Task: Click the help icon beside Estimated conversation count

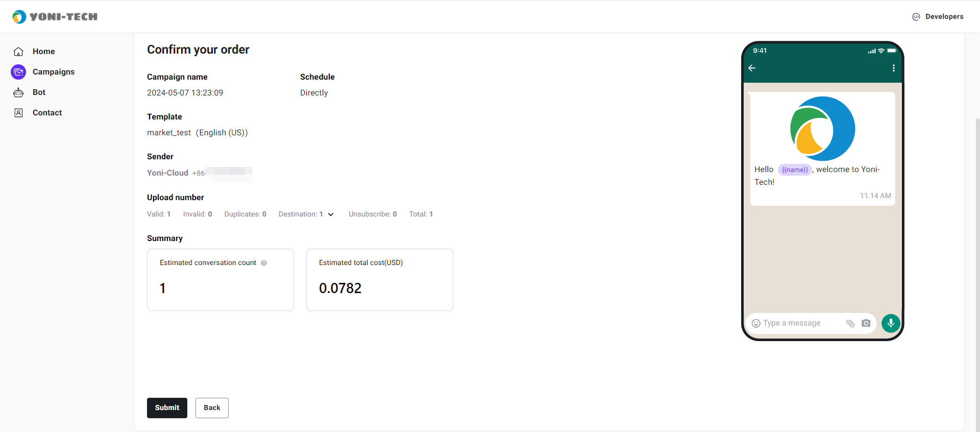Action: pyautogui.click(x=264, y=263)
